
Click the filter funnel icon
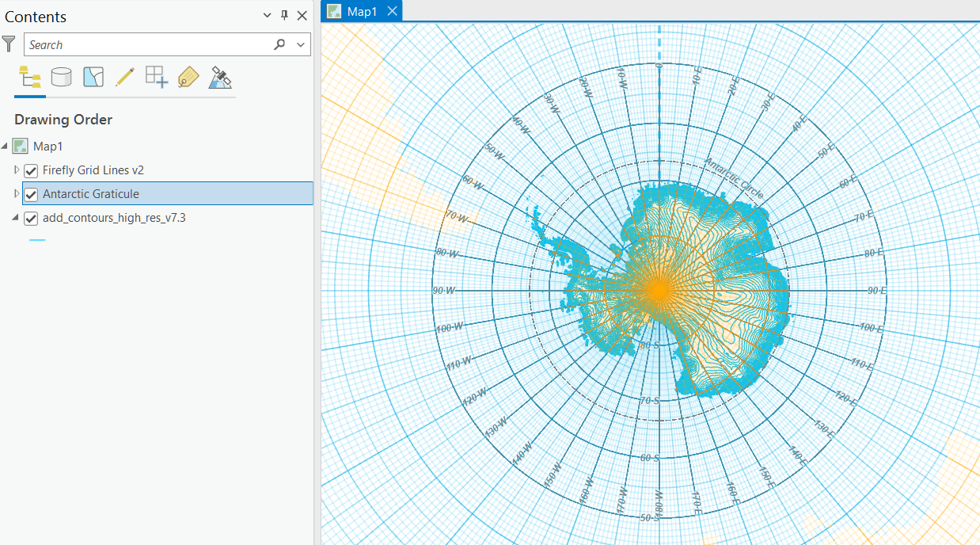(x=9, y=44)
